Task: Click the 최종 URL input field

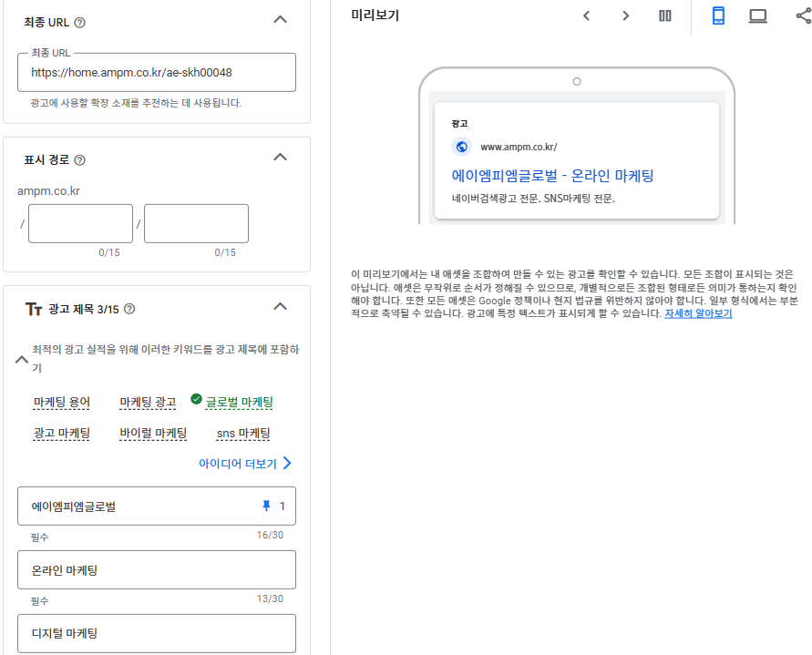Action: tap(157, 73)
